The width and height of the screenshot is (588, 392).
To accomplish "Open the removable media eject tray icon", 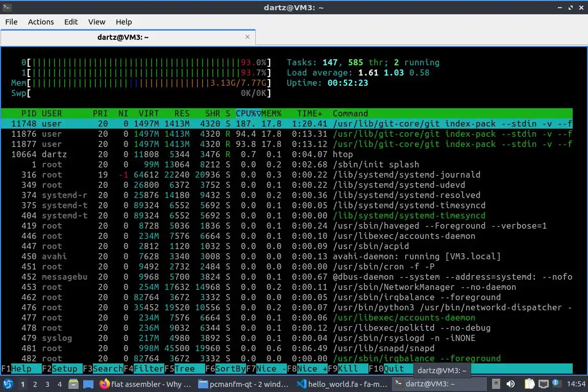I will pyautogui.click(x=496, y=384).
